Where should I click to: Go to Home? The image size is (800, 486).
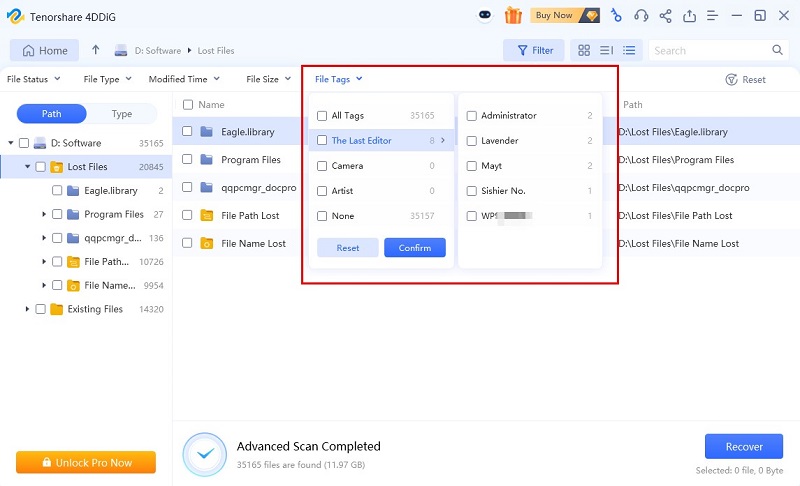pyautogui.click(x=44, y=50)
